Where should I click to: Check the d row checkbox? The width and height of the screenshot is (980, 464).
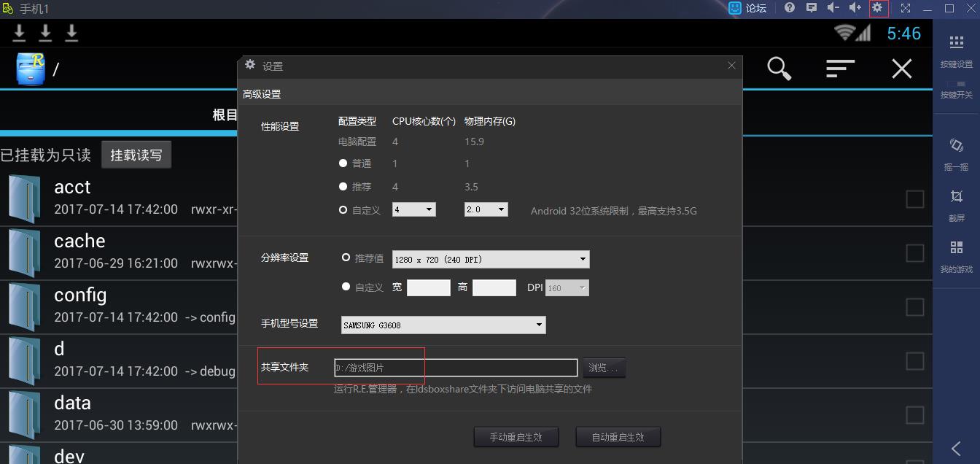[x=914, y=360]
